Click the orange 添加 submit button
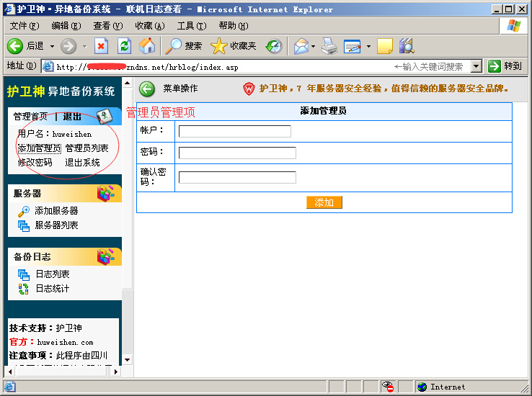Image resolution: width=532 pixels, height=396 pixels. click(x=324, y=202)
